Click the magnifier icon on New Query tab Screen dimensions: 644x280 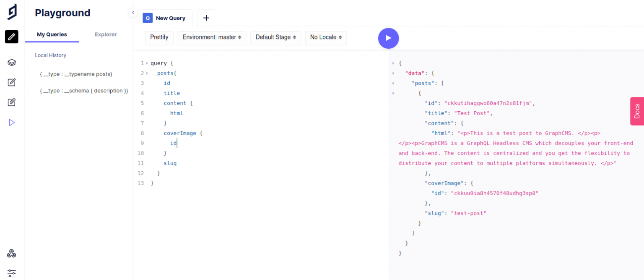(147, 18)
